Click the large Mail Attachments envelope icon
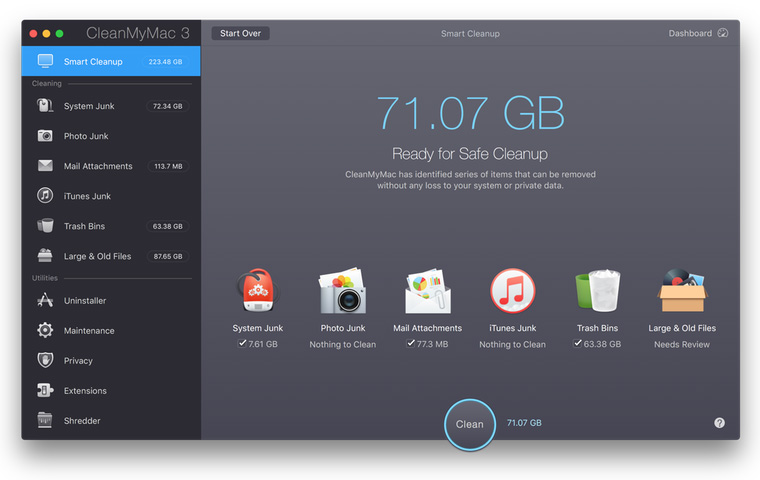 coord(428,290)
